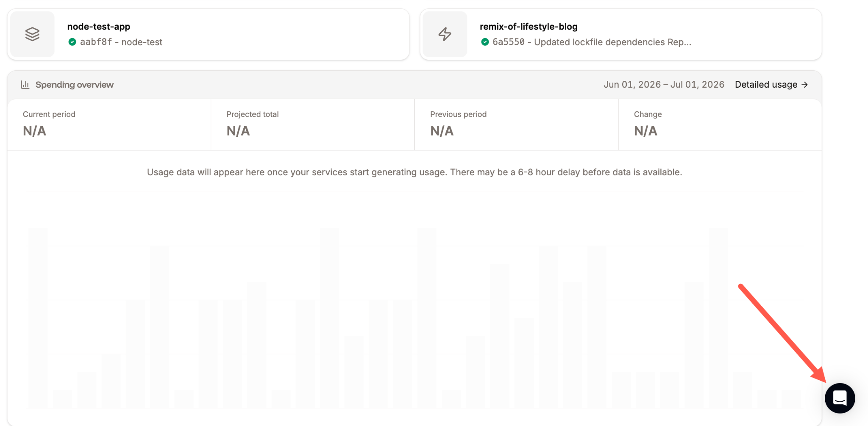Open the Detailed usage link

[x=771, y=85]
